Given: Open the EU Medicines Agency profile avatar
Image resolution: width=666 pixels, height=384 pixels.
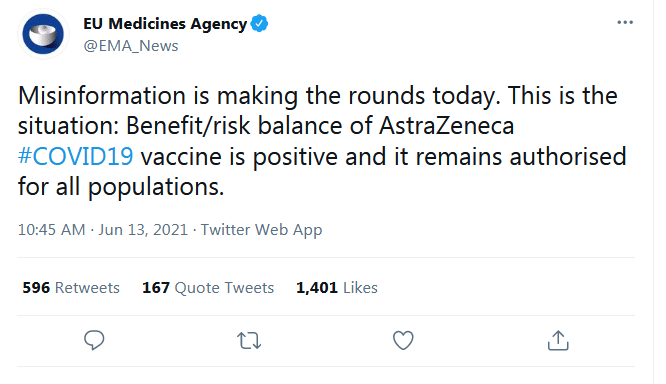Looking at the screenshot, I should (x=43, y=34).
